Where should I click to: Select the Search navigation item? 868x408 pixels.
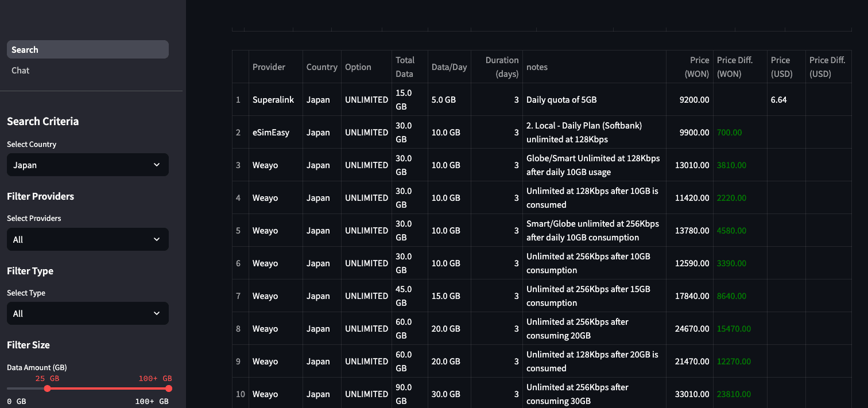25,49
